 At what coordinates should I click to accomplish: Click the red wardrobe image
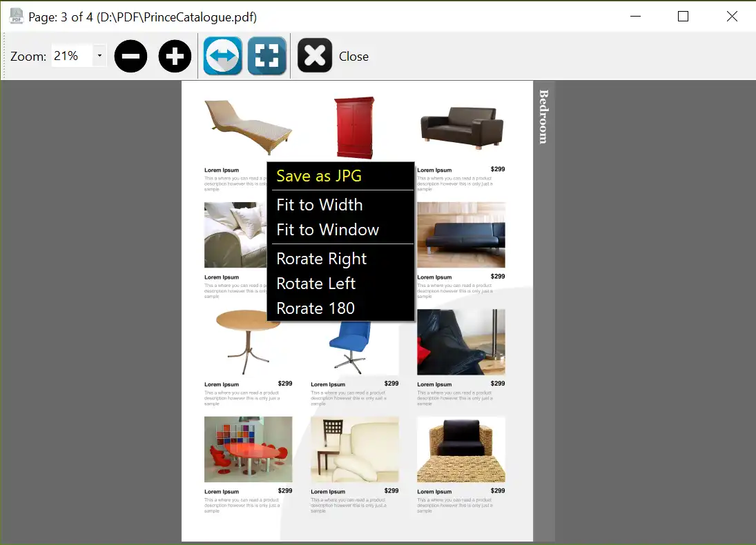coord(354,128)
